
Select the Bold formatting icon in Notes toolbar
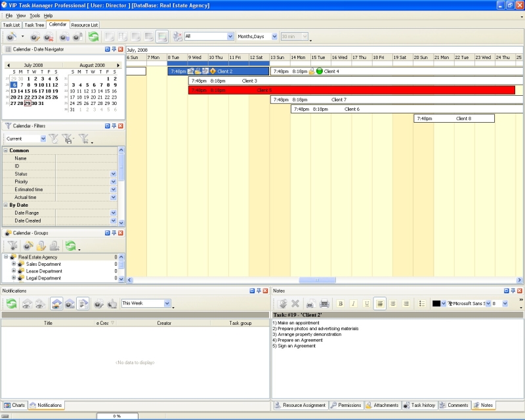click(341, 304)
